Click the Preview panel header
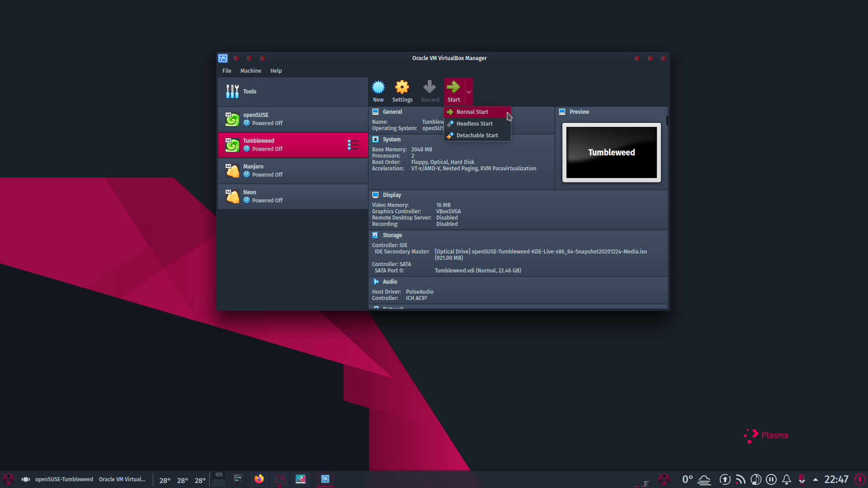 coord(579,112)
